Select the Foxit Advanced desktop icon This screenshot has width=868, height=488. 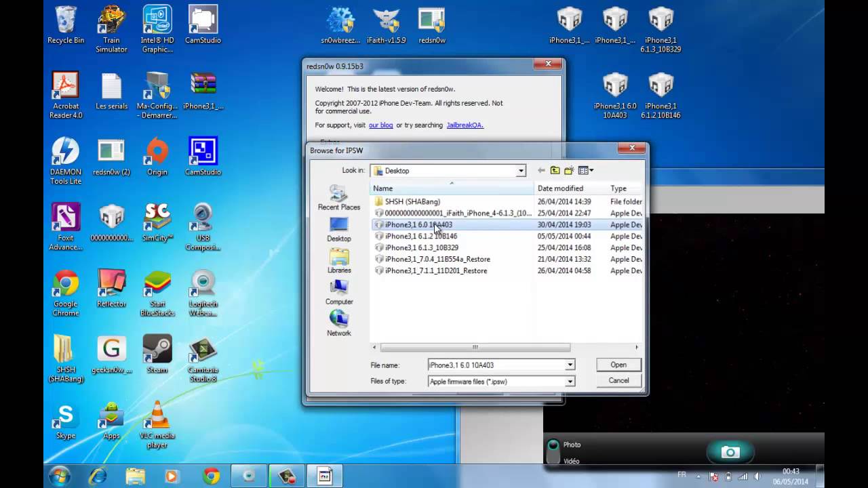[x=66, y=227]
